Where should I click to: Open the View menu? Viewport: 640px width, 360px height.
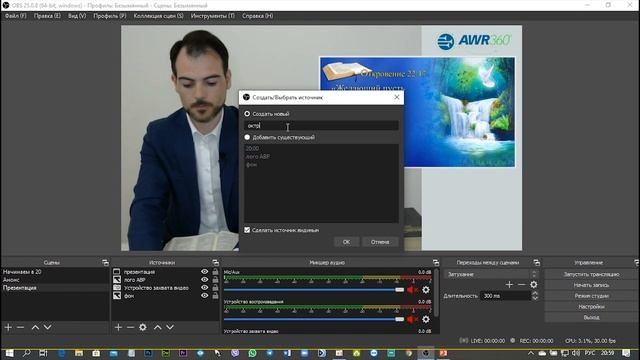click(x=77, y=16)
